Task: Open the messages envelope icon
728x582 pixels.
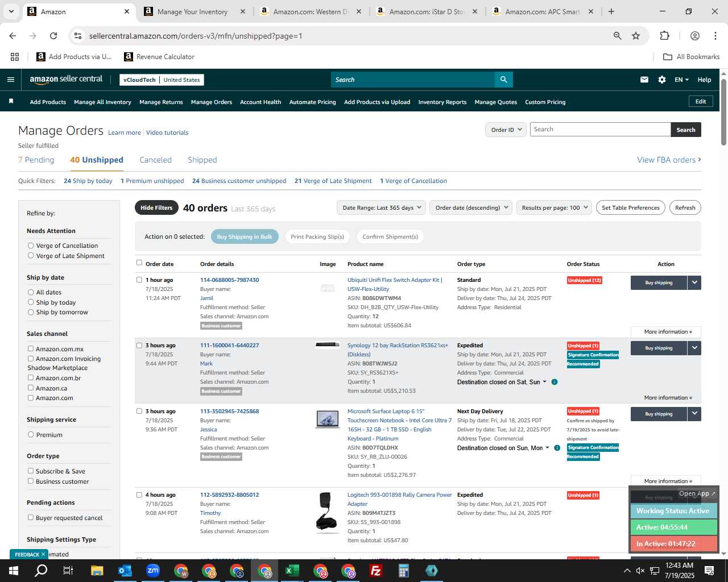Action: point(644,80)
